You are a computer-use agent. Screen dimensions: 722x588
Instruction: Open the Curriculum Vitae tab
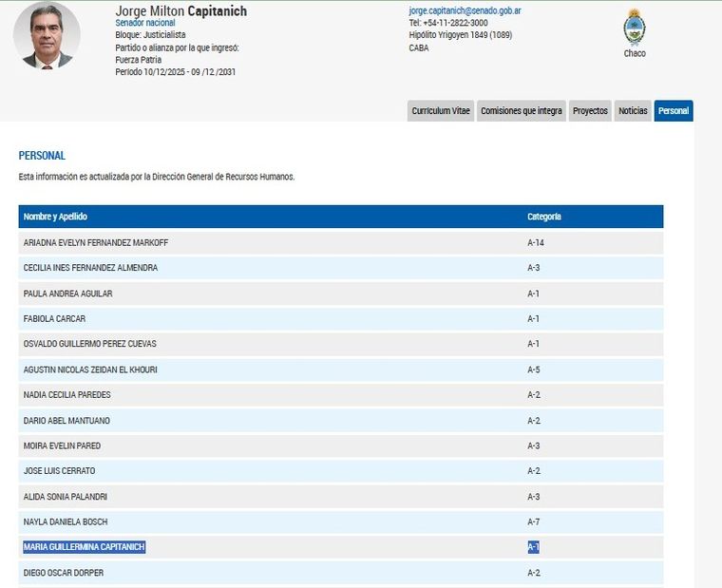(441, 111)
